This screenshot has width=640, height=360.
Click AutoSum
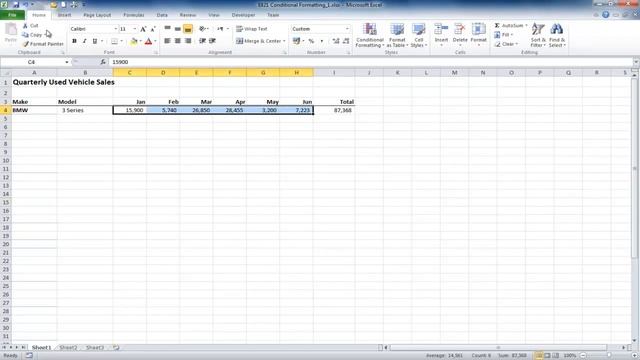tap(509, 26)
